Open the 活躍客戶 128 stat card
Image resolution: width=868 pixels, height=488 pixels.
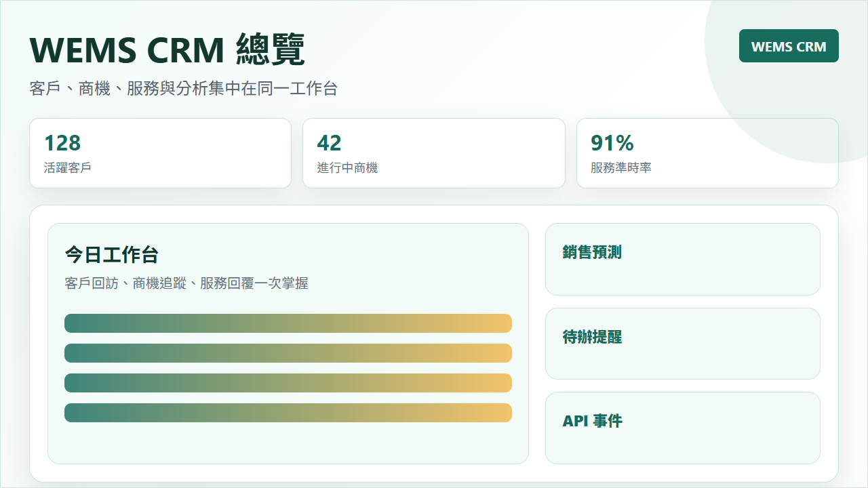pyautogui.click(x=160, y=153)
